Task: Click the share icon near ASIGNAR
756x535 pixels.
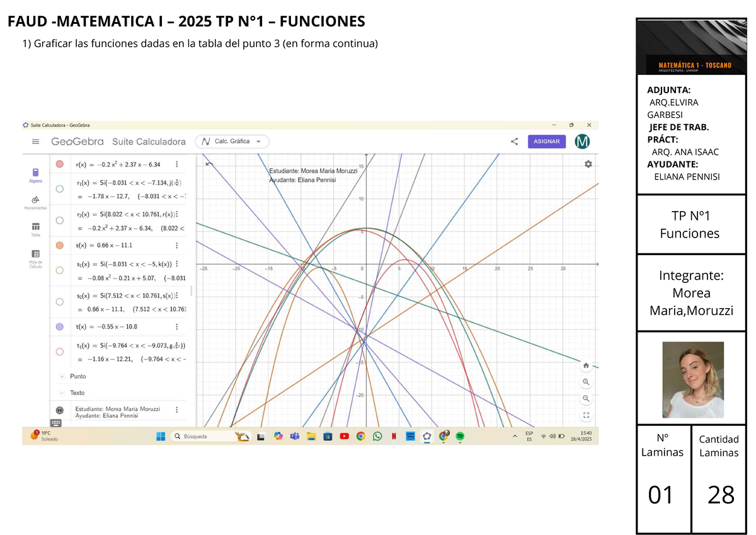Action: (514, 141)
